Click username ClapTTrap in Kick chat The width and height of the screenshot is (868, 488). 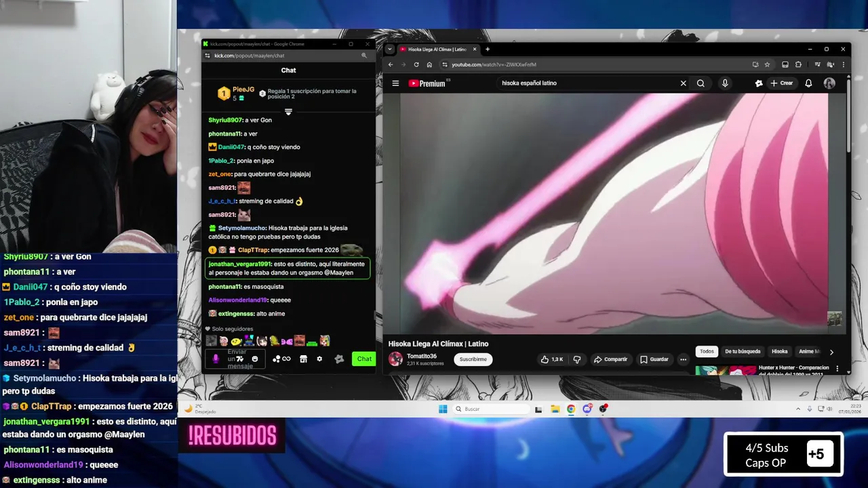(x=253, y=250)
